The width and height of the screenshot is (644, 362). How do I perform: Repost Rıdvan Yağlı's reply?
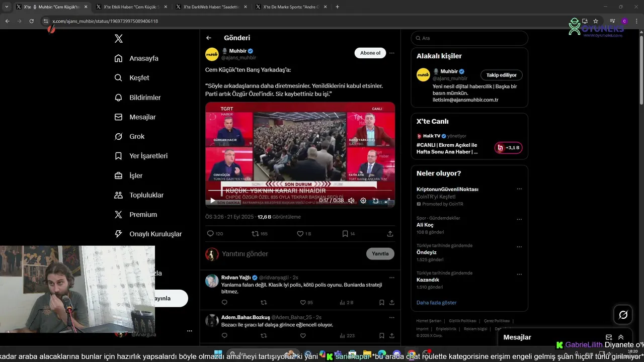pyautogui.click(x=264, y=303)
